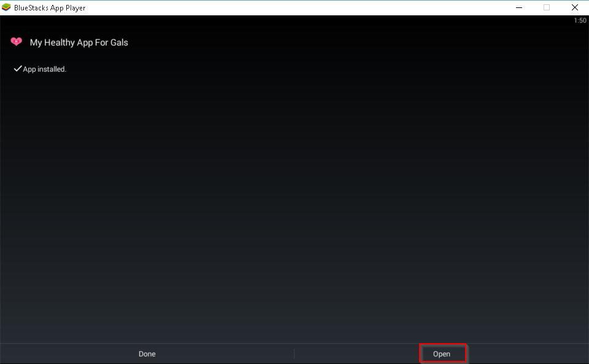
Task: Click the App installed checkmark icon
Action: [18, 69]
